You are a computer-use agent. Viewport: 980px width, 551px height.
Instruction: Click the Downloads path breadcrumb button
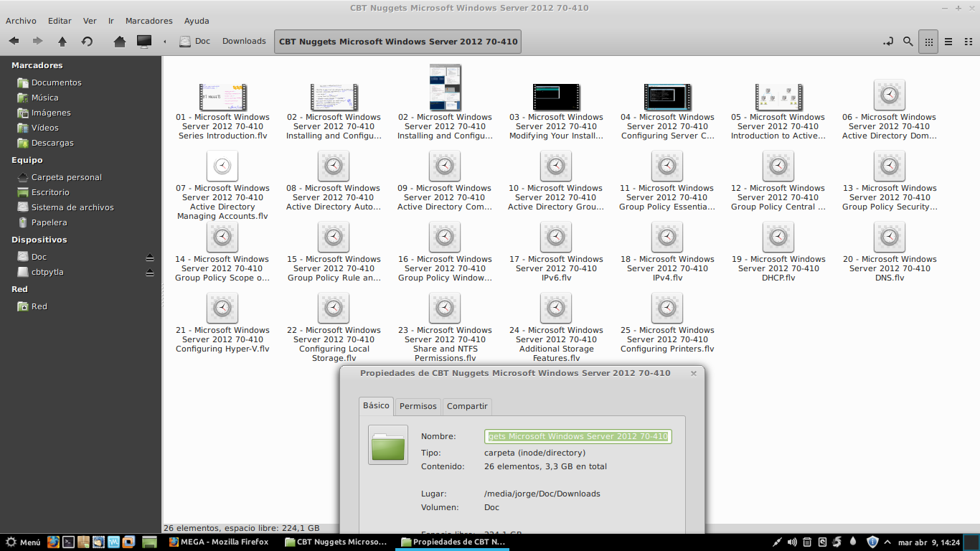244,42
